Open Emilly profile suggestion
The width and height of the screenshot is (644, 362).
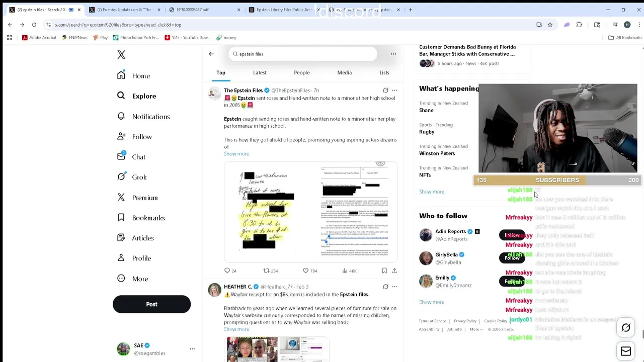(442, 278)
